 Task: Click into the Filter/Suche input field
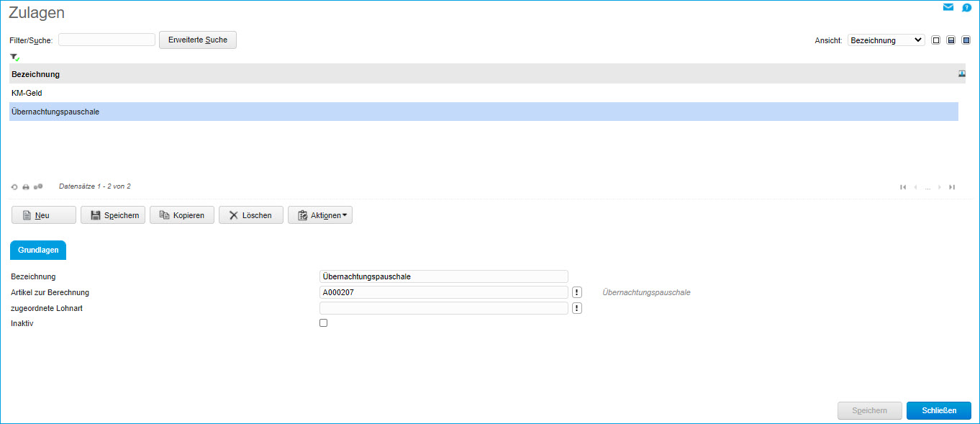point(106,40)
